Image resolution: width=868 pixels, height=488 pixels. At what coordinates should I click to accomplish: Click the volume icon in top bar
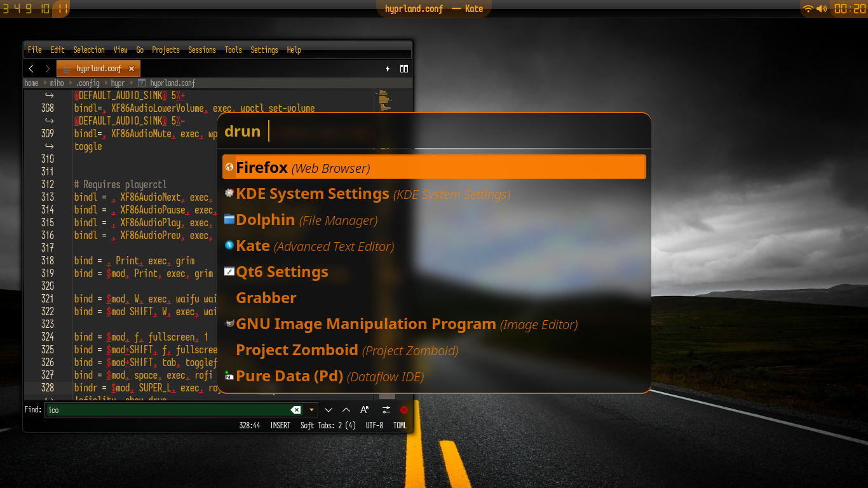pos(822,8)
